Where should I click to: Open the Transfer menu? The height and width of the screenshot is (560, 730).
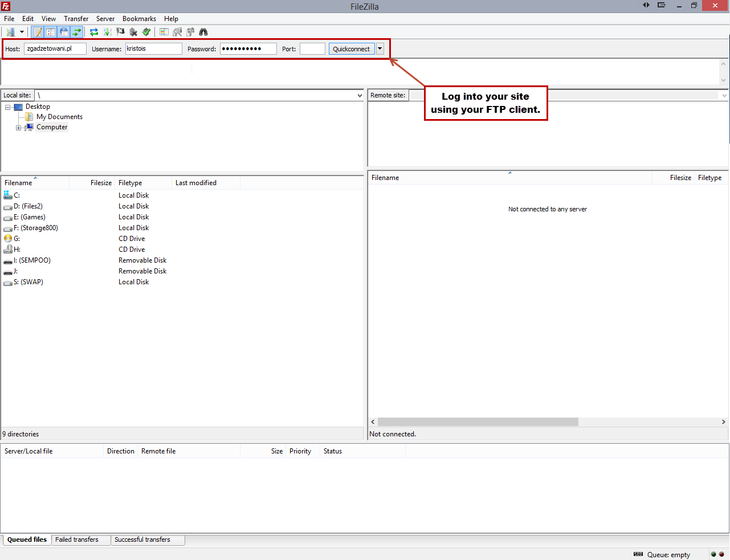pyautogui.click(x=76, y=19)
